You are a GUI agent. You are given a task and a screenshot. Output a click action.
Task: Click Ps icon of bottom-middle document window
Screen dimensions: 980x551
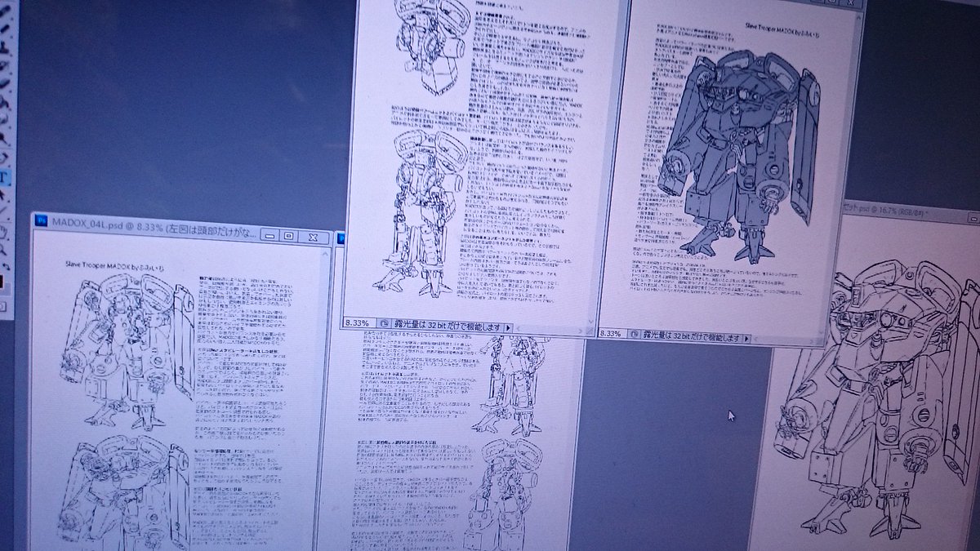tap(341, 238)
